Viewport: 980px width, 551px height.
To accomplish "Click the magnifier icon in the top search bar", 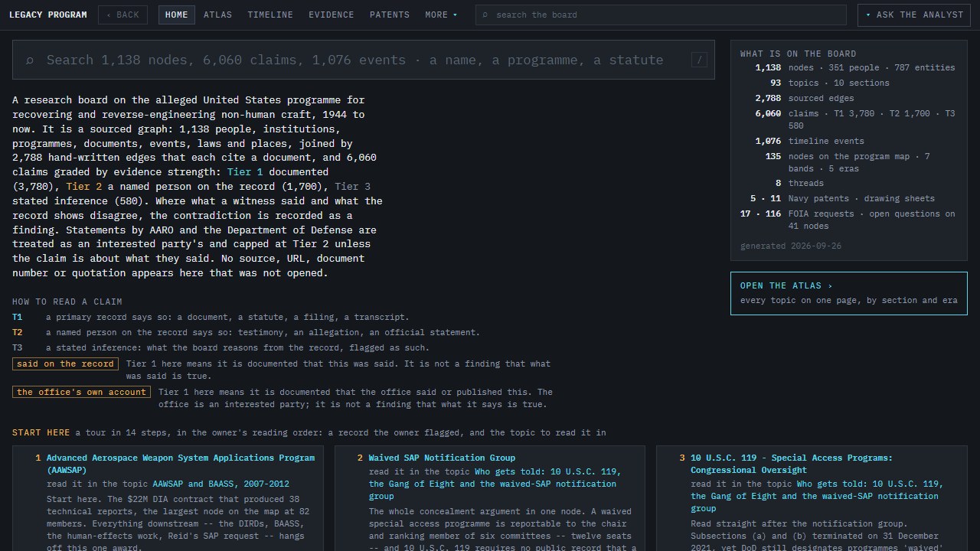I will 485,15.
